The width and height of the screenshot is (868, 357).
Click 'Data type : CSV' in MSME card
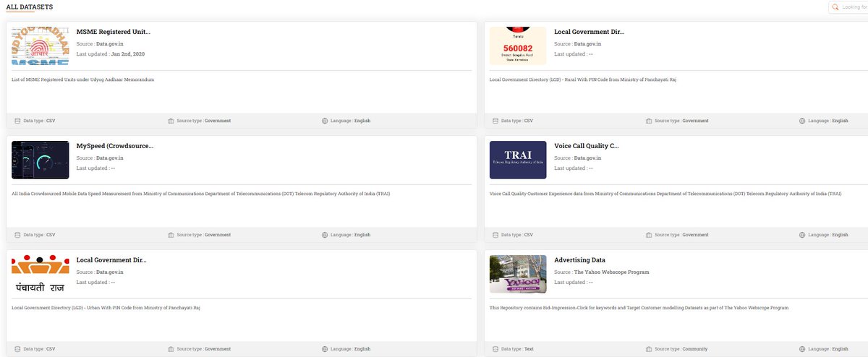39,121
